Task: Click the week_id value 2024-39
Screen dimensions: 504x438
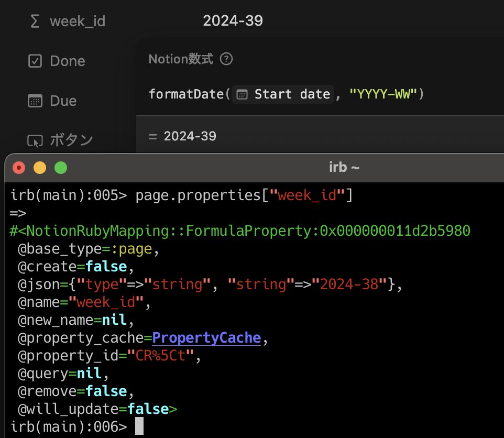Action: 233,21
